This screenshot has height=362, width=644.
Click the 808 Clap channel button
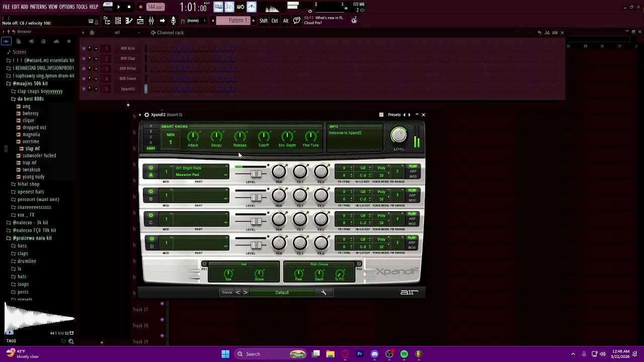[128, 58]
